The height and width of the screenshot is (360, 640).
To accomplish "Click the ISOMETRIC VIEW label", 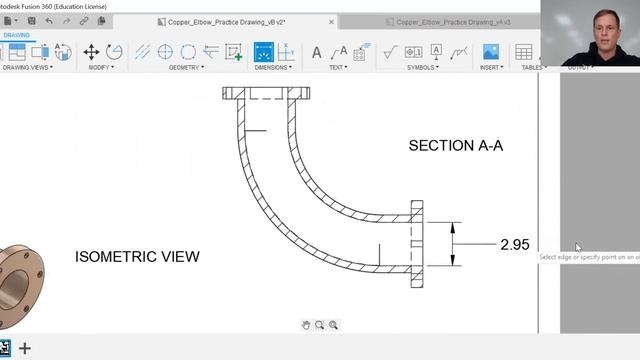I will (137, 257).
